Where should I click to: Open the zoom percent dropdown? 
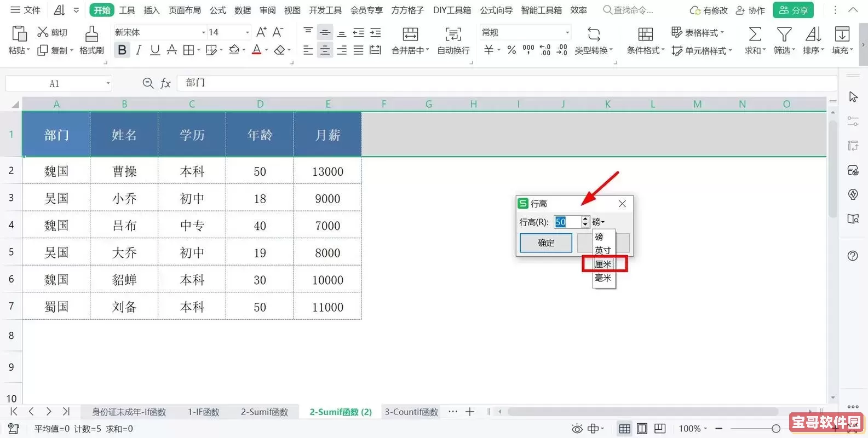click(705, 429)
